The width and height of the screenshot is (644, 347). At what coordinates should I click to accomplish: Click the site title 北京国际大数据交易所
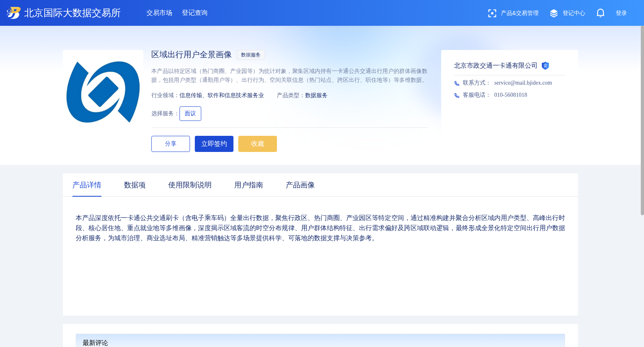(x=72, y=13)
